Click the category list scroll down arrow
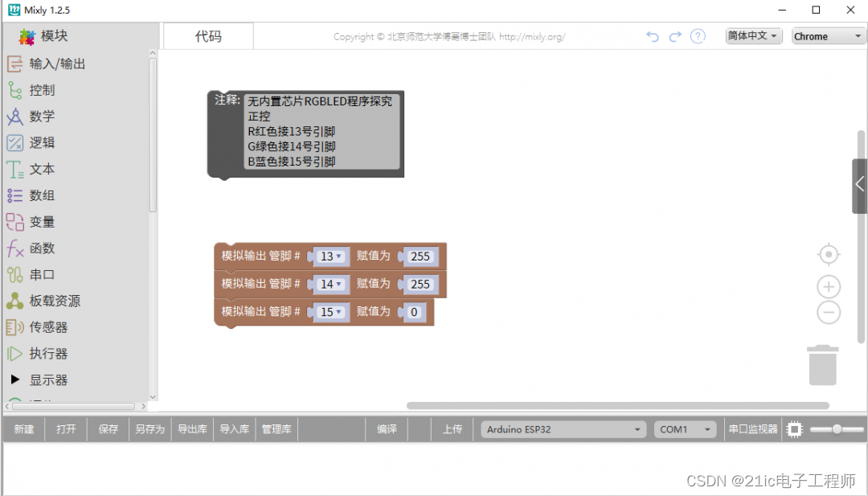This screenshot has height=496, width=868. (x=153, y=397)
